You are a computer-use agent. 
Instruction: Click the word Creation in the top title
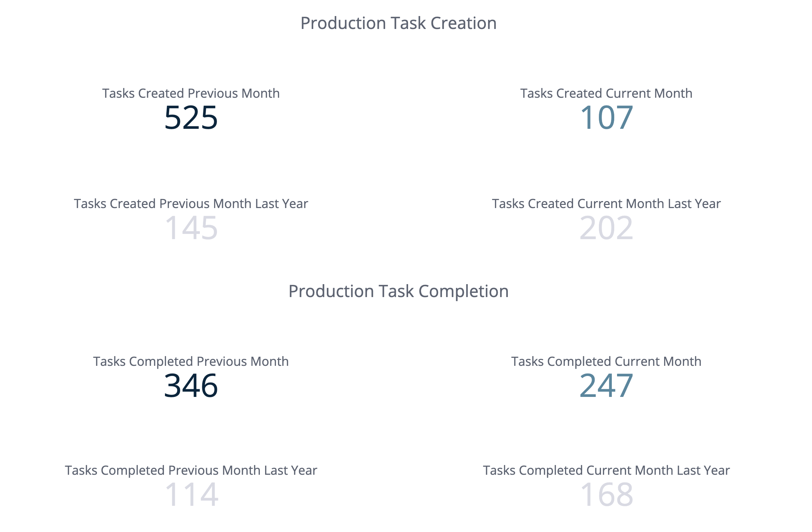464,23
